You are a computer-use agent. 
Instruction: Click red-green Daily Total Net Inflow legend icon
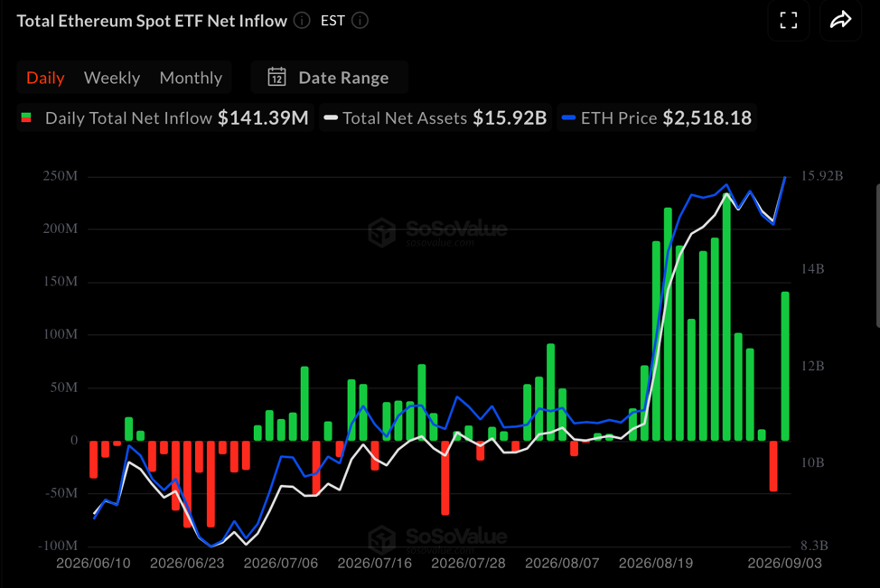pyautogui.click(x=26, y=117)
